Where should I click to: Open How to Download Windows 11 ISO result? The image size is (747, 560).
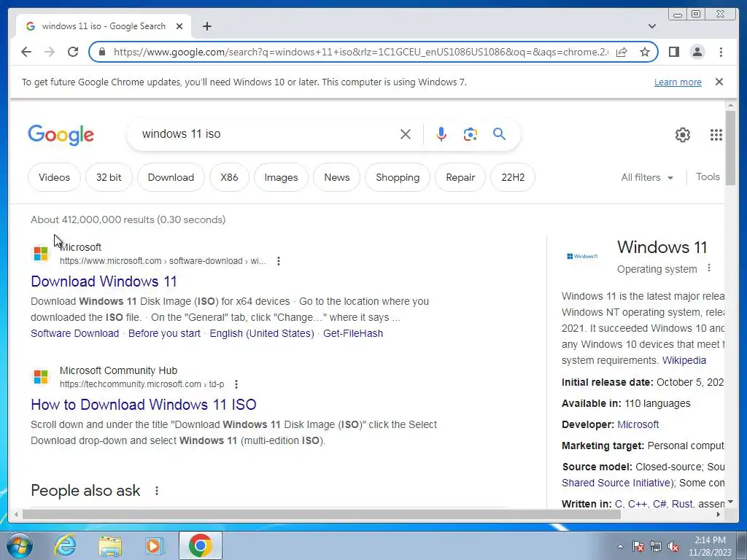pos(144,405)
